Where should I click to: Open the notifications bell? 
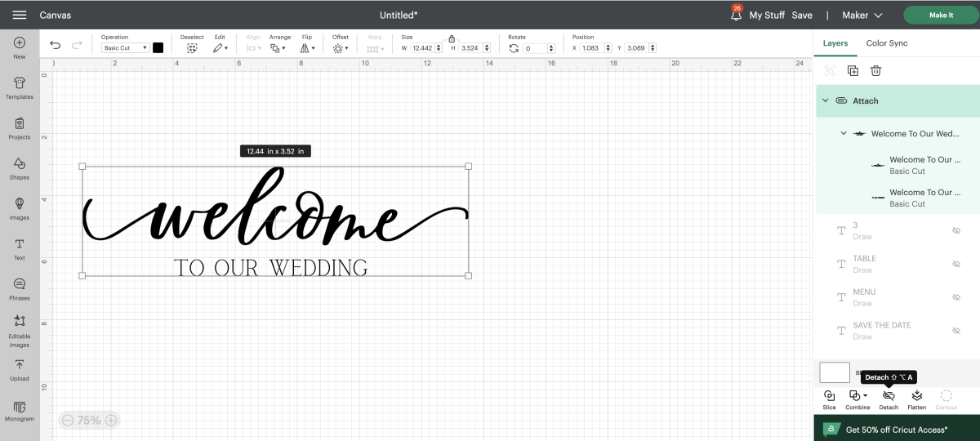pyautogui.click(x=736, y=15)
